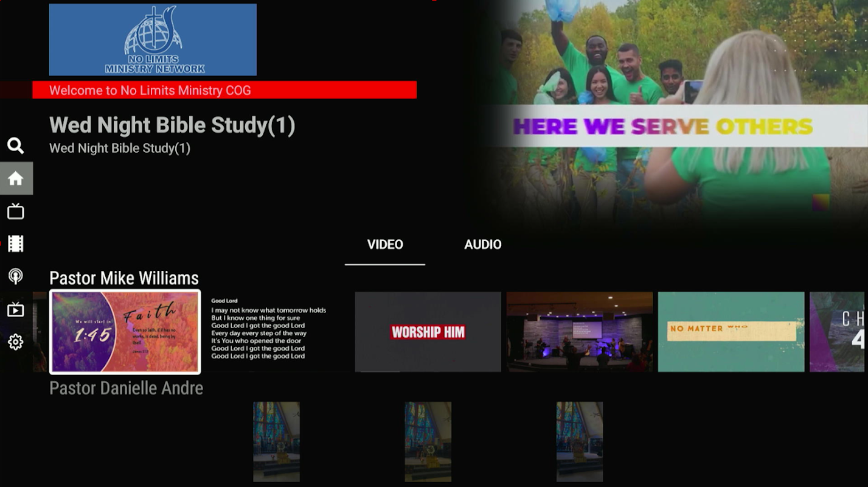Open the WORSHIP HIM video thumbnail
The height and width of the screenshot is (487, 868).
coord(428,332)
